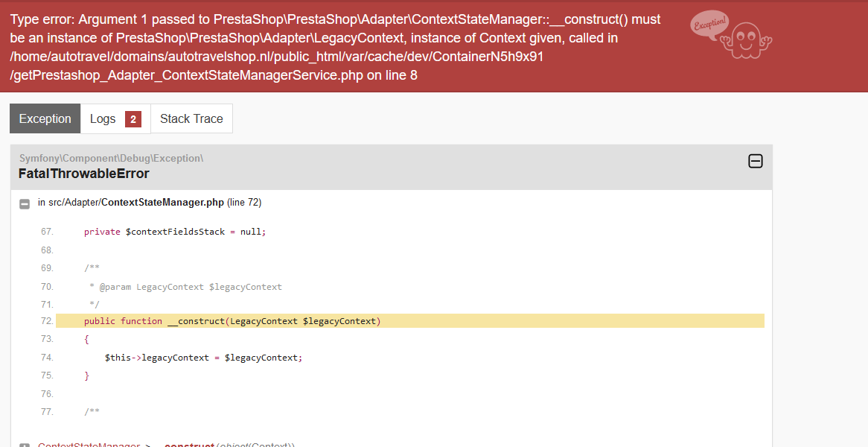868x447 pixels.
Task: Click the Symfony exception ghost icon
Action: [x=750, y=39]
